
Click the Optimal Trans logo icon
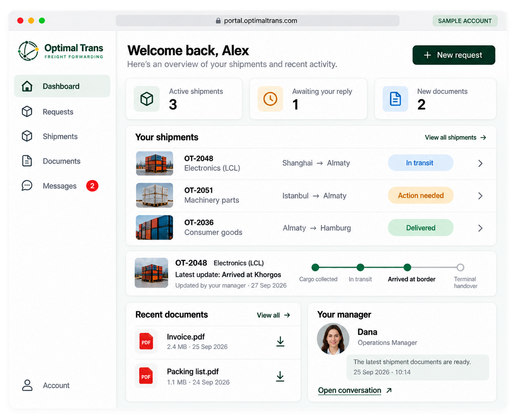pos(28,51)
